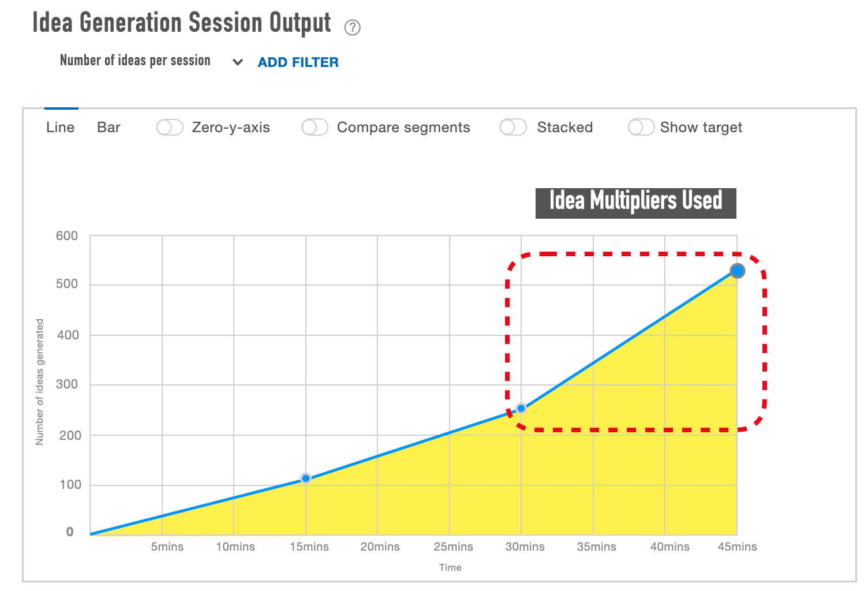Click the 5mins x-axis label
Image resolution: width=868 pixels, height=591 pixels.
tap(167, 547)
